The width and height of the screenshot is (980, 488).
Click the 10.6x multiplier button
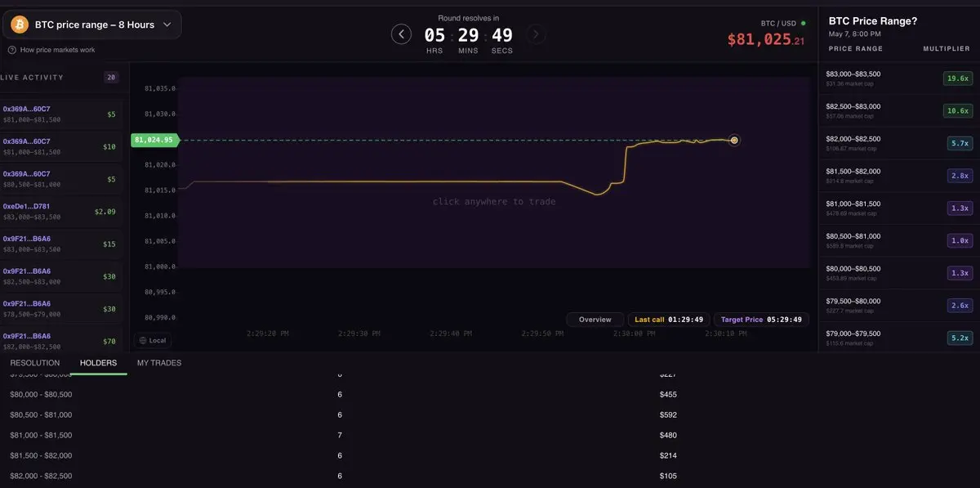click(x=956, y=110)
